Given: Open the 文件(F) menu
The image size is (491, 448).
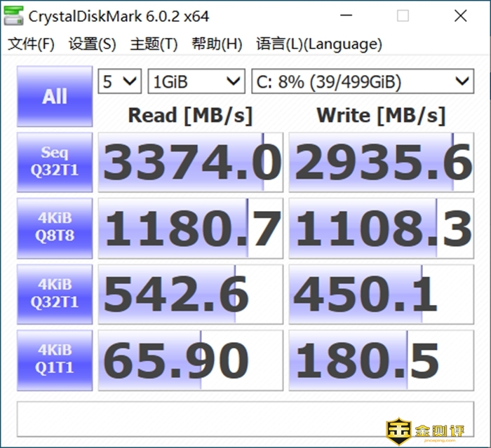Looking at the screenshot, I should 31,44.
